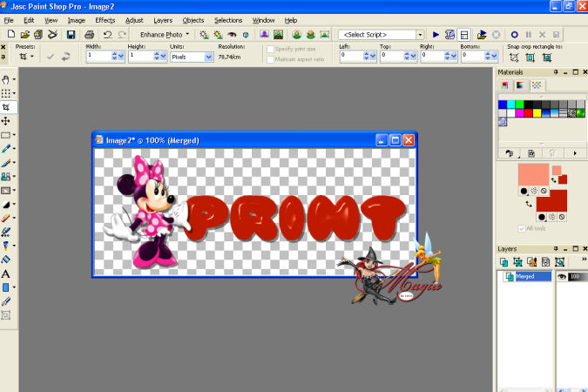
Task: Save the image with the floppy disk icon
Action: pyautogui.click(x=71, y=35)
